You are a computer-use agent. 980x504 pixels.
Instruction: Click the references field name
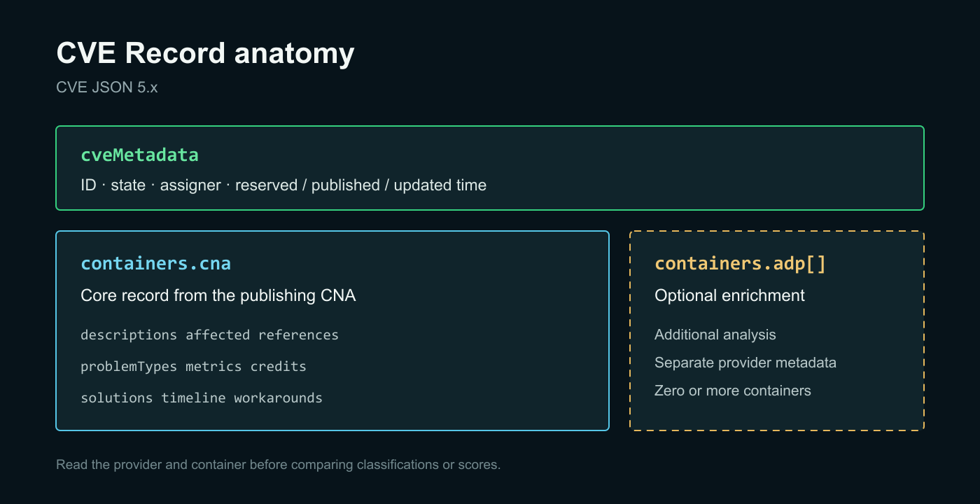click(298, 335)
